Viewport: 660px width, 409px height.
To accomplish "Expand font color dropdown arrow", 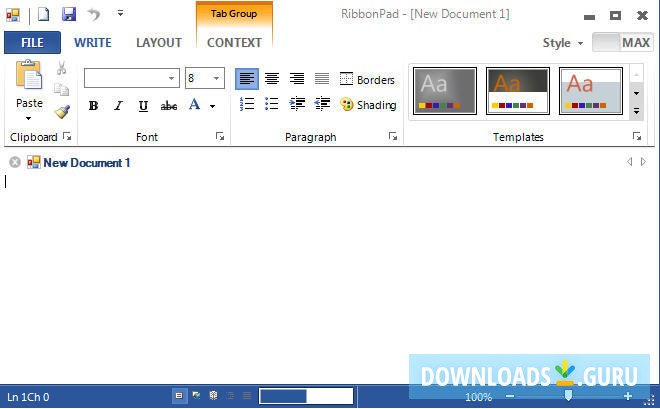I will (x=213, y=106).
